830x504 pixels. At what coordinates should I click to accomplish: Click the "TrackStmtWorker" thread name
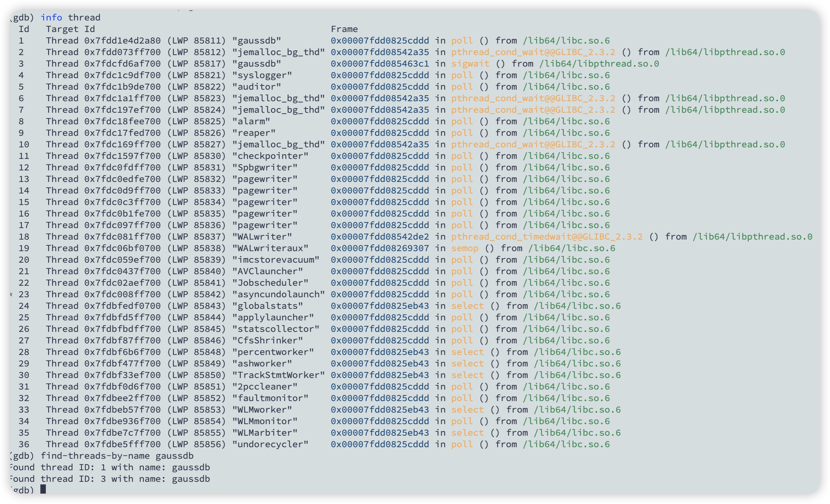click(x=278, y=375)
